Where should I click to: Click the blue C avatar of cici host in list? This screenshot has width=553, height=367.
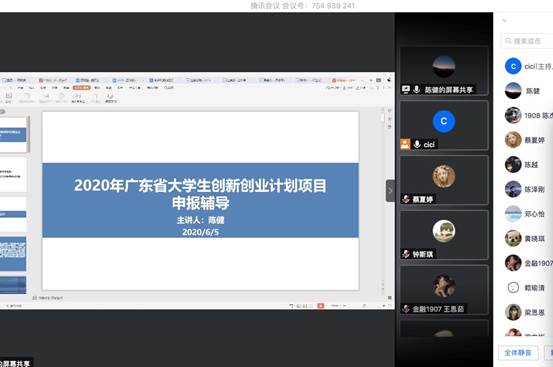[513, 66]
